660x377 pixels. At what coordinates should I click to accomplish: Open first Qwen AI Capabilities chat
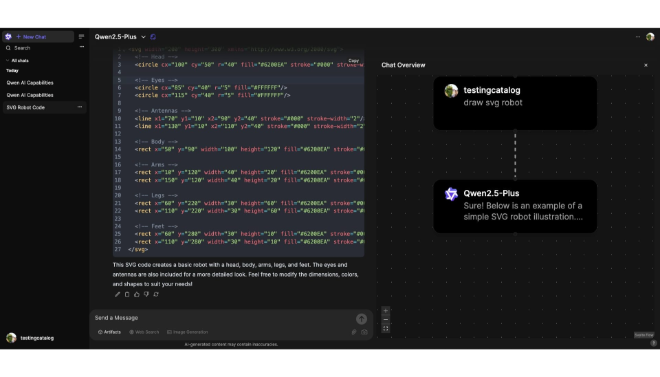tap(30, 83)
